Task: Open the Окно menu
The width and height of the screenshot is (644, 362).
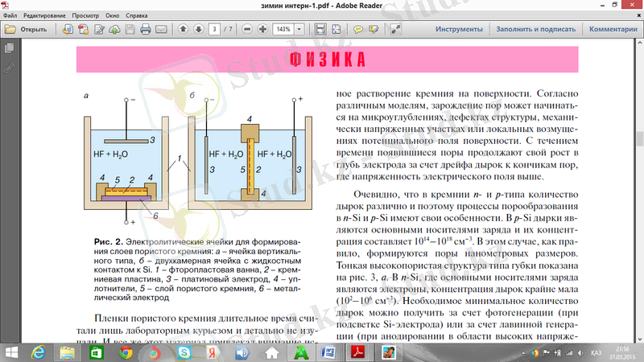Action: click(112, 15)
